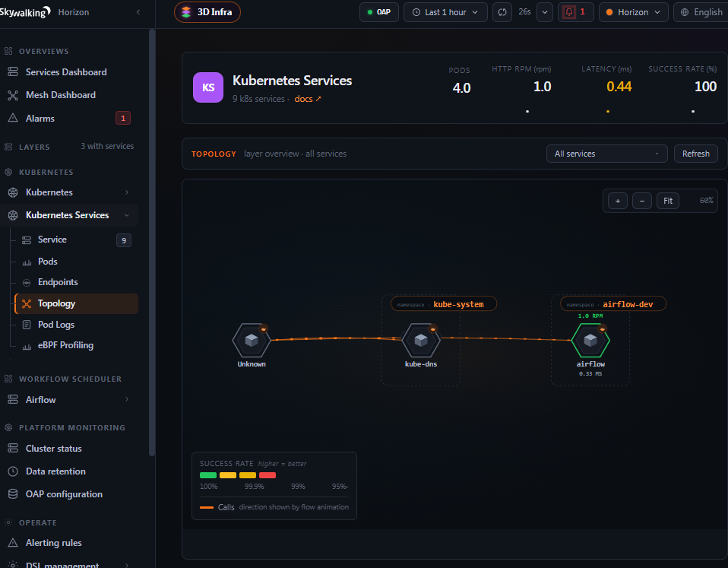728x568 pixels.
Task: Click the Endpoints icon
Action: [27, 282]
